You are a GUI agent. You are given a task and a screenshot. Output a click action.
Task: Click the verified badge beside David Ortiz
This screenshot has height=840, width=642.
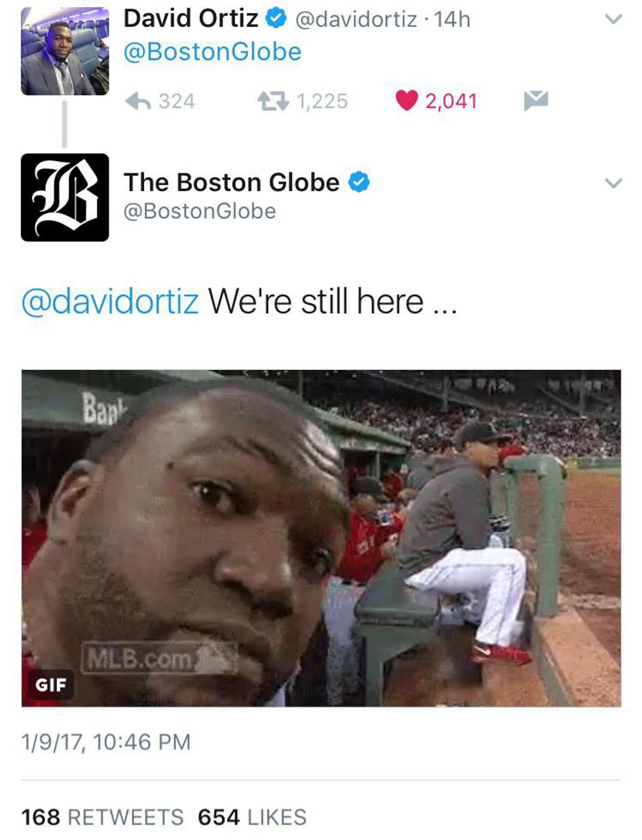pyautogui.click(x=276, y=19)
